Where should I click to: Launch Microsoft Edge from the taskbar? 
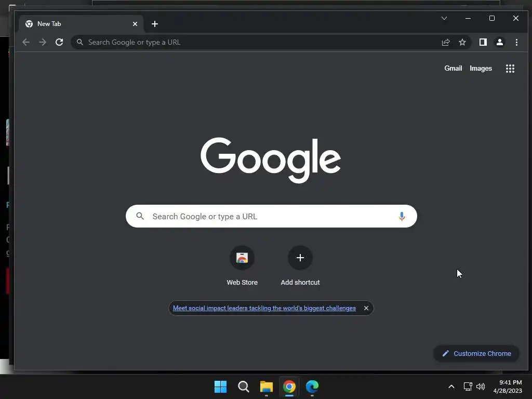pos(312,387)
